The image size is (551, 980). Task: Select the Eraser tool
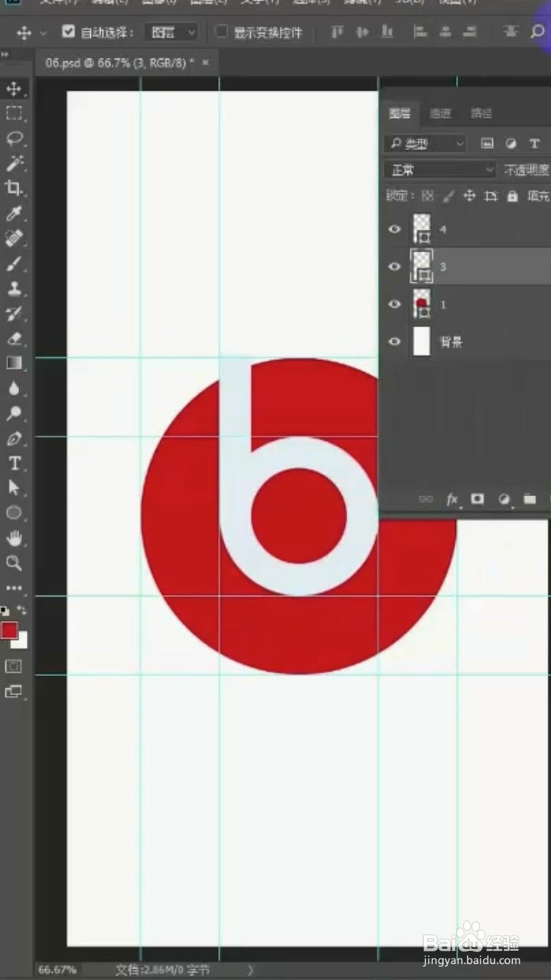pos(14,338)
